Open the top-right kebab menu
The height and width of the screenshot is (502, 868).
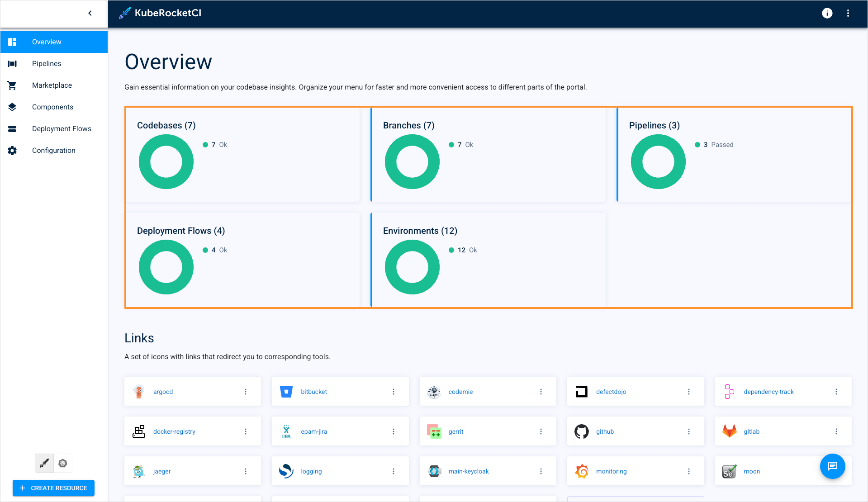pos(848,13)
